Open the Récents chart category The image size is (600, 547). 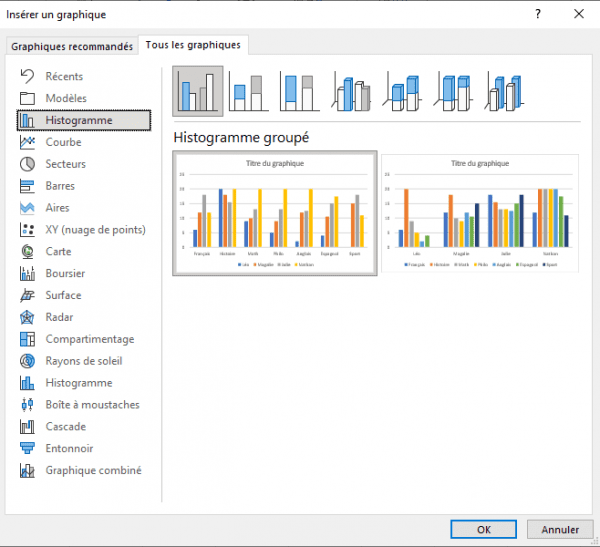84,77
